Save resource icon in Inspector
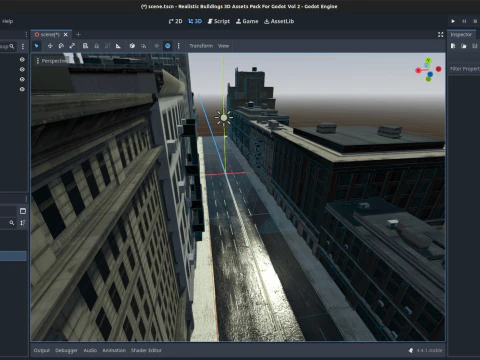This screenshot has width=480, height=360. [x=475, y=46]
